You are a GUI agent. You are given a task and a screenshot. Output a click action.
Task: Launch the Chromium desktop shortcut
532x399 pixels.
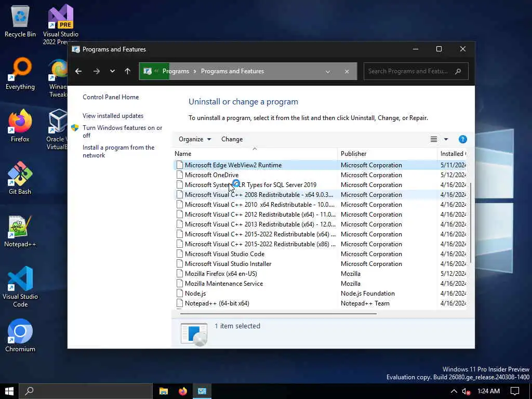(x=20, y=336)
